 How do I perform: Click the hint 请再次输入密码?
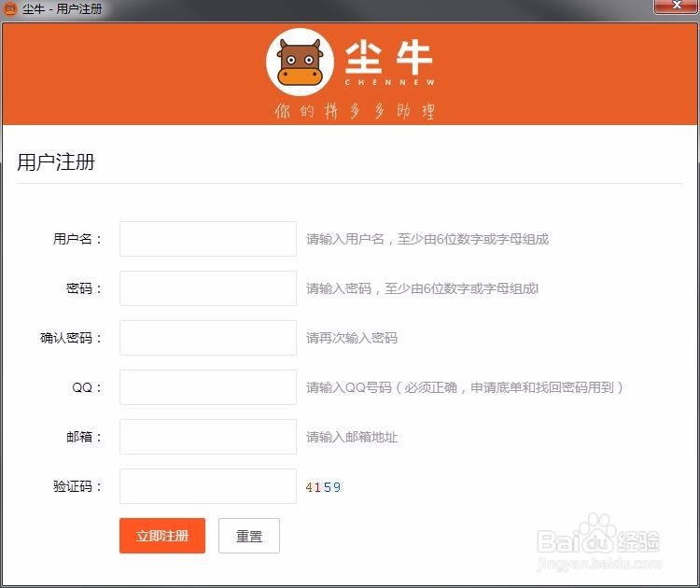(x=352, y=338)
